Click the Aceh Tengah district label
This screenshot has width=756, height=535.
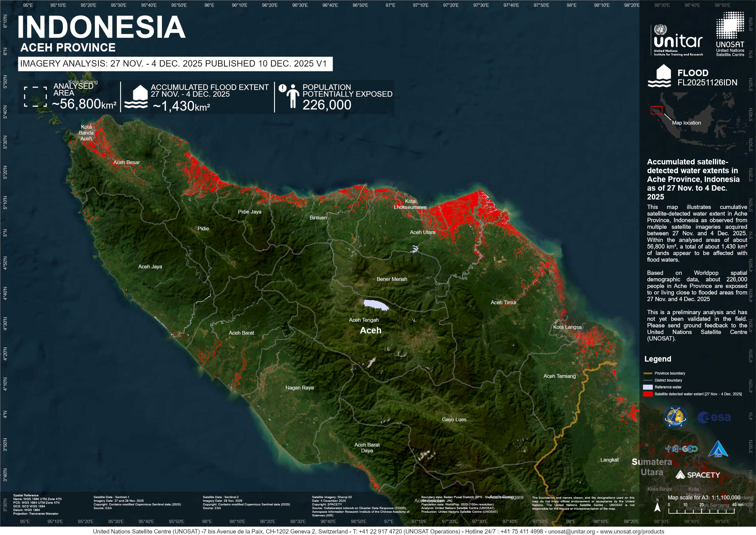[x=363, y=320]
